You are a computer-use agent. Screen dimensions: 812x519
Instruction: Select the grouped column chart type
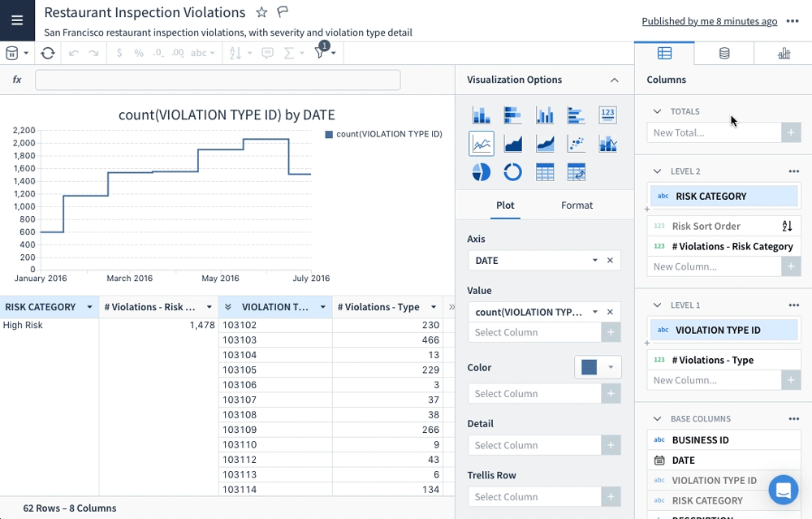[x=545, y=115]
